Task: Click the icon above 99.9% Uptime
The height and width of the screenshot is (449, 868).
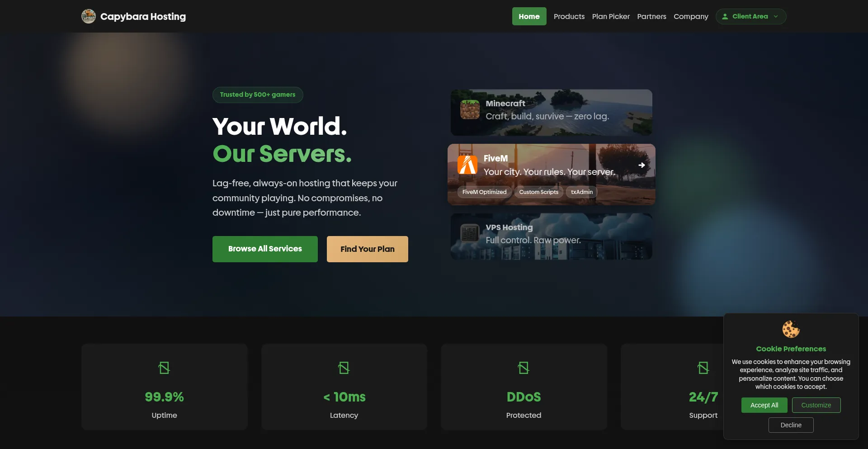Action: pyautogui.click(x=164, y=368)
